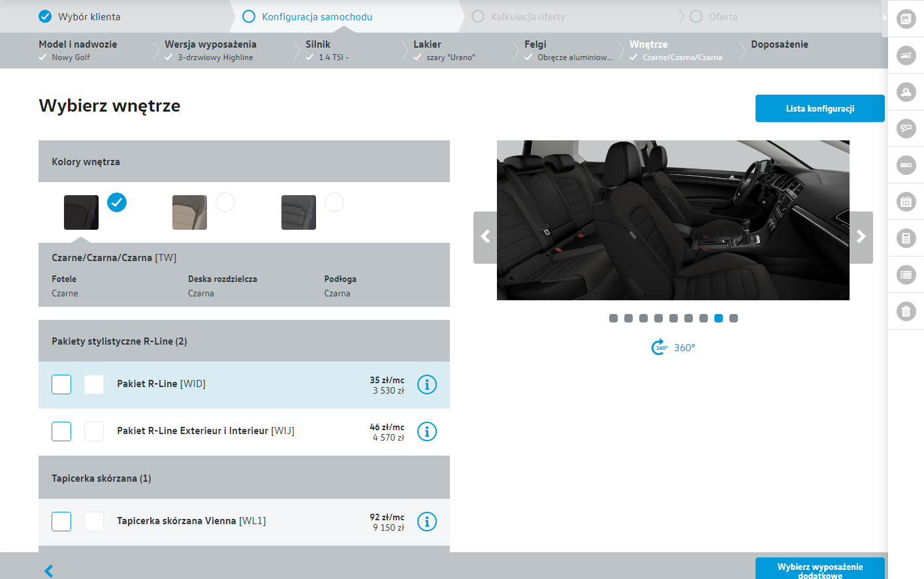The image size is (924, 579).
Task: Tick the Pakiet R-Line [WID] checkbox
Action: pos(61,384)
